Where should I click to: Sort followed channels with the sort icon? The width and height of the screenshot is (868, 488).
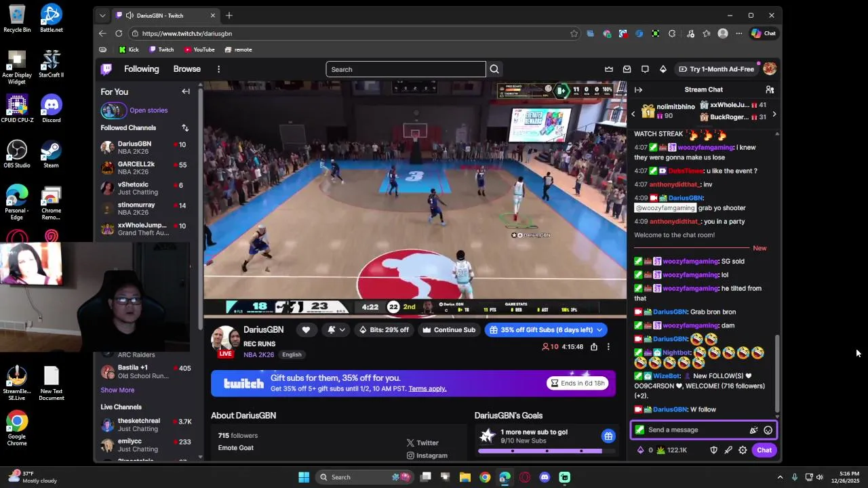click(185, 128)
